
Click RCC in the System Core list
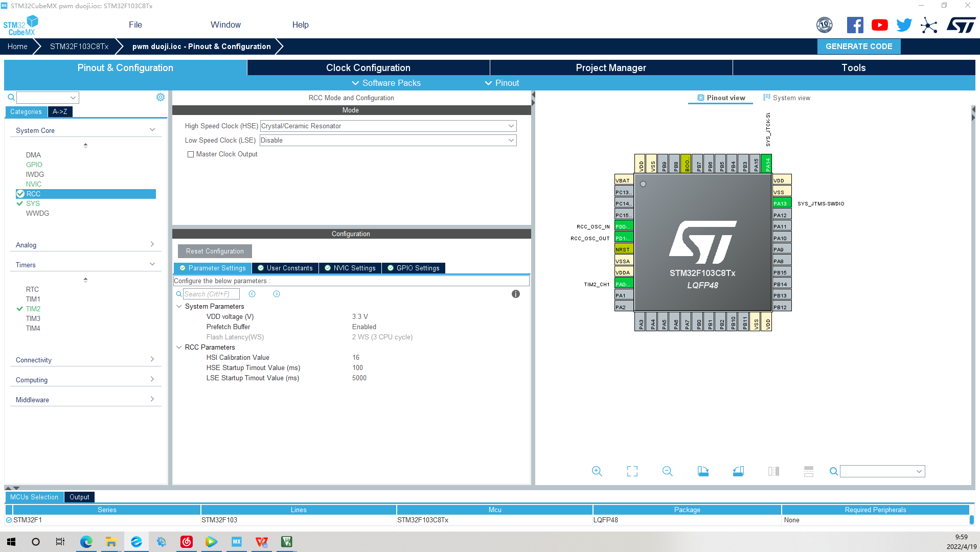(x=34, y=194)
